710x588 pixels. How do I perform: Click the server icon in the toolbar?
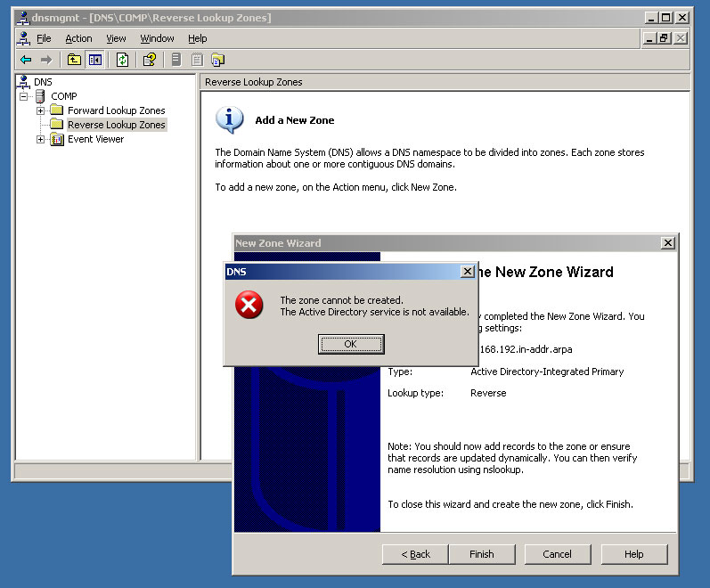[176, 60]
